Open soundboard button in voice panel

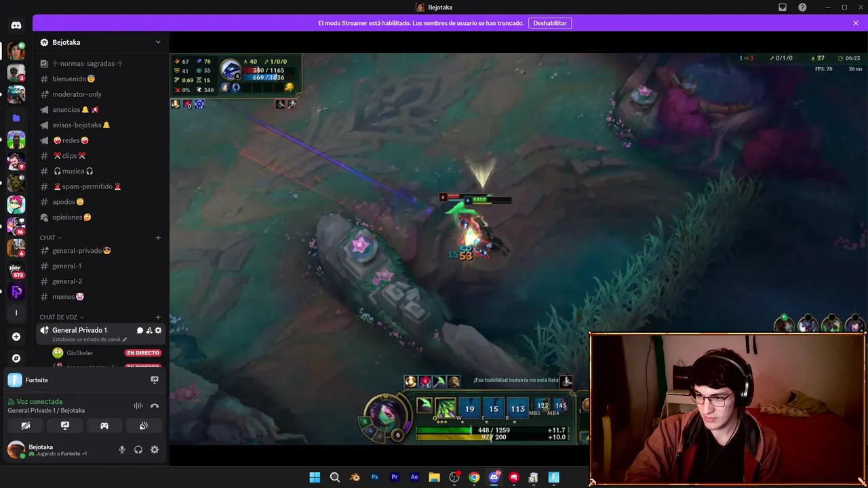(x=144, y=426)
